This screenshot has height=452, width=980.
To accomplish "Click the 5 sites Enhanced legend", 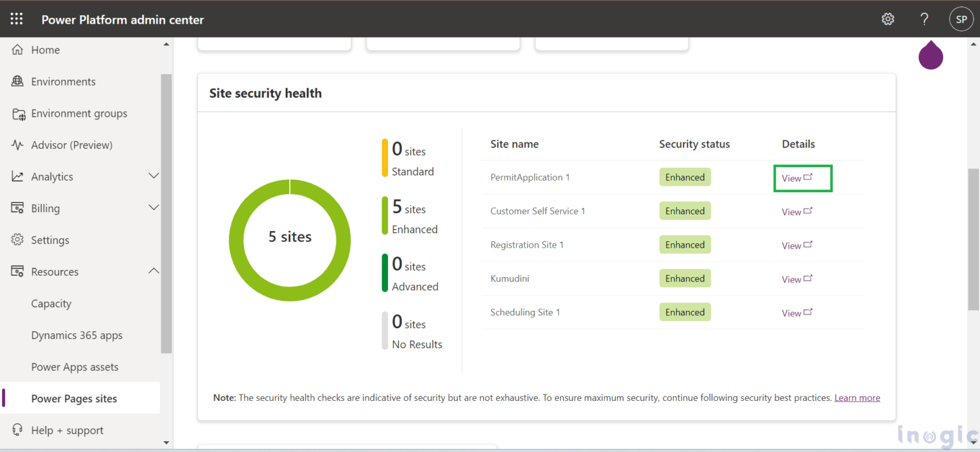I will pos(410,217).
